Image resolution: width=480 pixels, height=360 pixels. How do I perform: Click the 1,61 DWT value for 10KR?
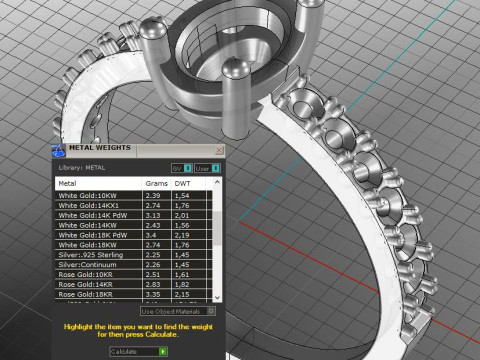[x=182, y=275]
